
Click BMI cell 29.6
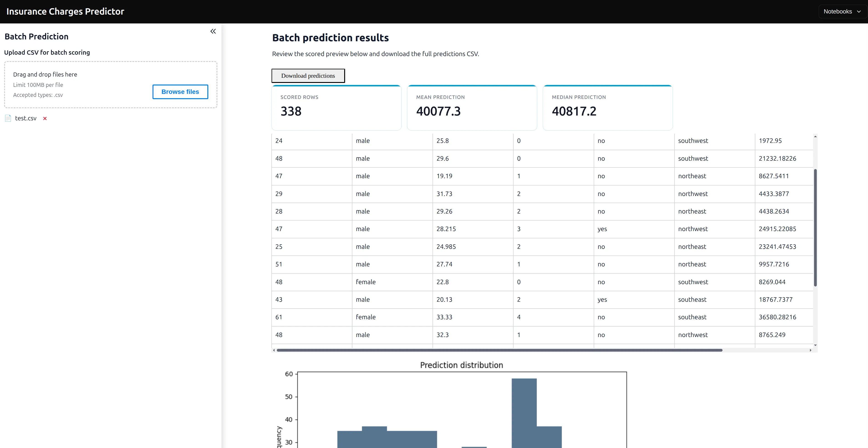click(x=473, y=159)
